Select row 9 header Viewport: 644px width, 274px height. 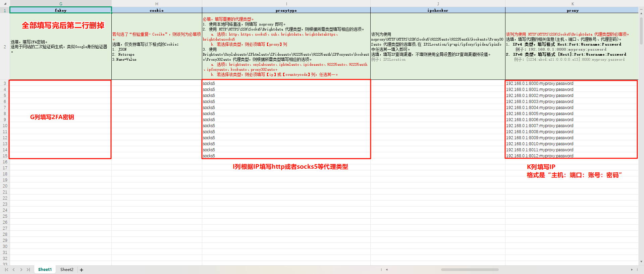pos(5,120)
